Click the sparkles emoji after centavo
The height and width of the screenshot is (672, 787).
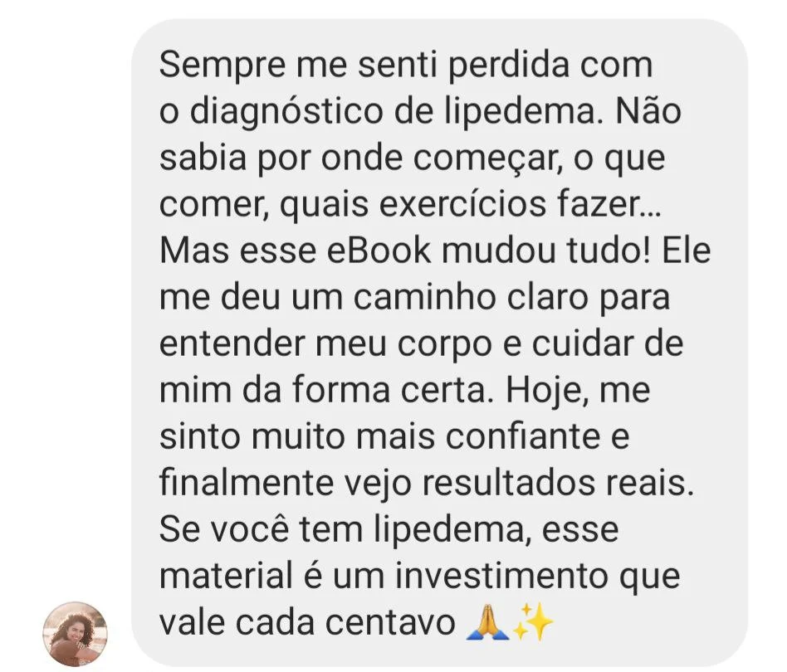(x=532, y=622)
